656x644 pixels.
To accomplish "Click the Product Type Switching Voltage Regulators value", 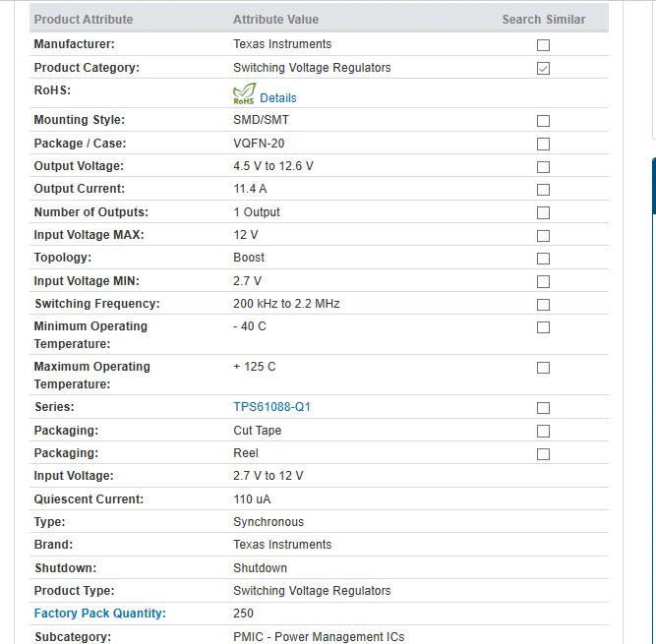I will [x=312, y=591].
